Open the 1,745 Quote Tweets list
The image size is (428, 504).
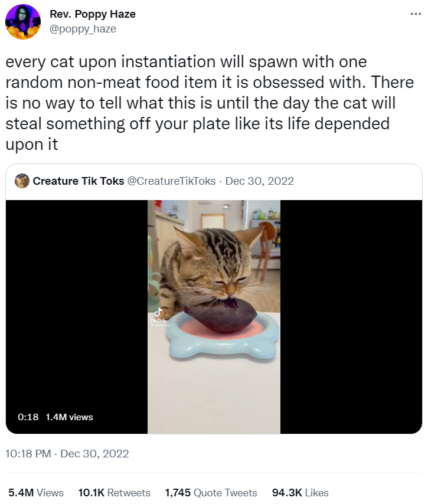pos(211,493)
